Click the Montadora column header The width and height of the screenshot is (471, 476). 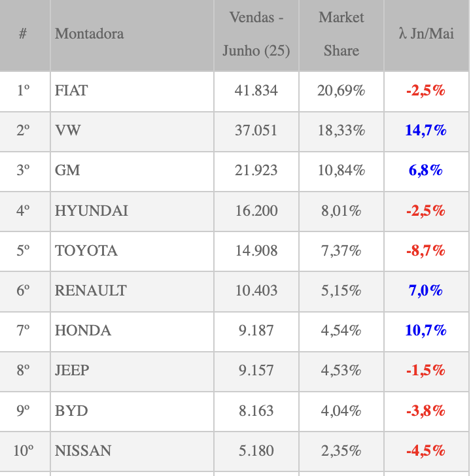click(x=90, y=34)
